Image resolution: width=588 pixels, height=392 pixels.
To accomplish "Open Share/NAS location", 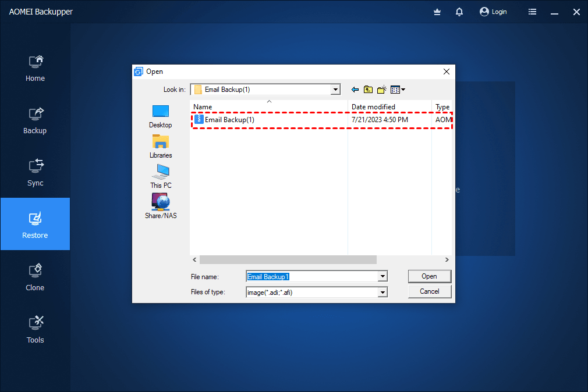I will 161,206.
